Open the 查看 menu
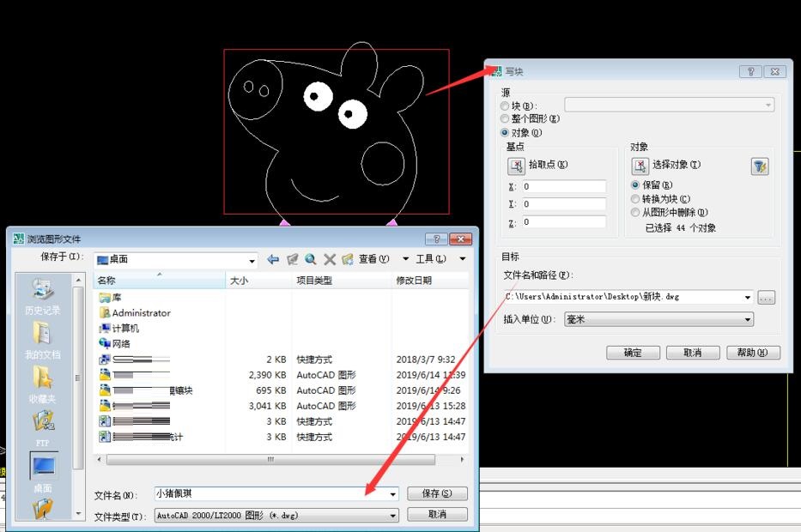This screenshot has height=532, width=801. 373,259
